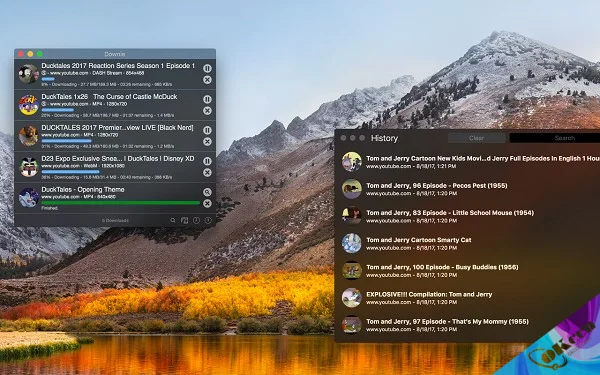Open the search icon in Downie's bottom bar

[173, 220]
